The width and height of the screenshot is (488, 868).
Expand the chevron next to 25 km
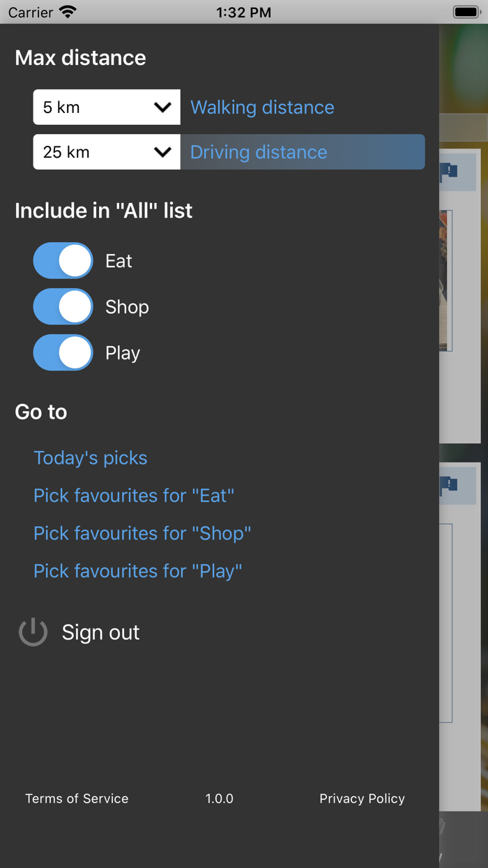(x=162, y=151)
